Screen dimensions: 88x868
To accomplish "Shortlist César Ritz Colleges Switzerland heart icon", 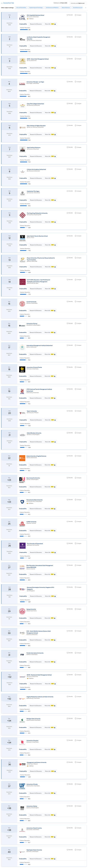I will [67, 103].
